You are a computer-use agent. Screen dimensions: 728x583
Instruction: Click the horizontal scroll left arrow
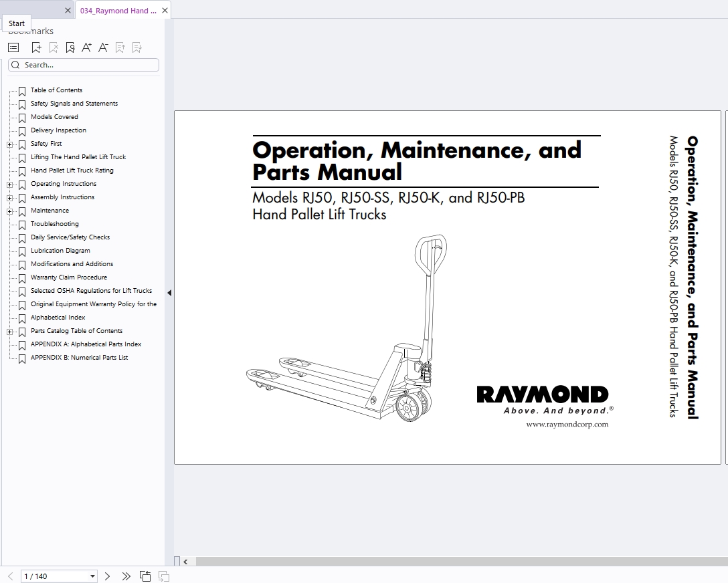pos(185,562)
